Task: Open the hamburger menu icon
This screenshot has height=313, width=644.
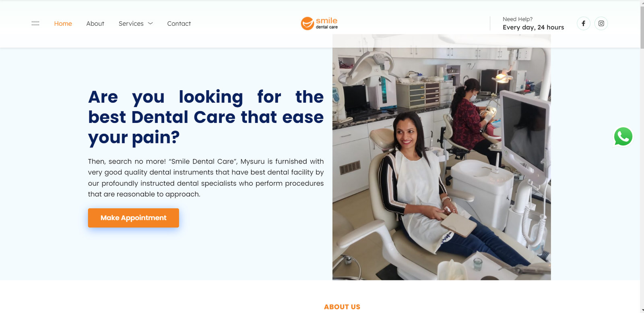Action: 35,23
